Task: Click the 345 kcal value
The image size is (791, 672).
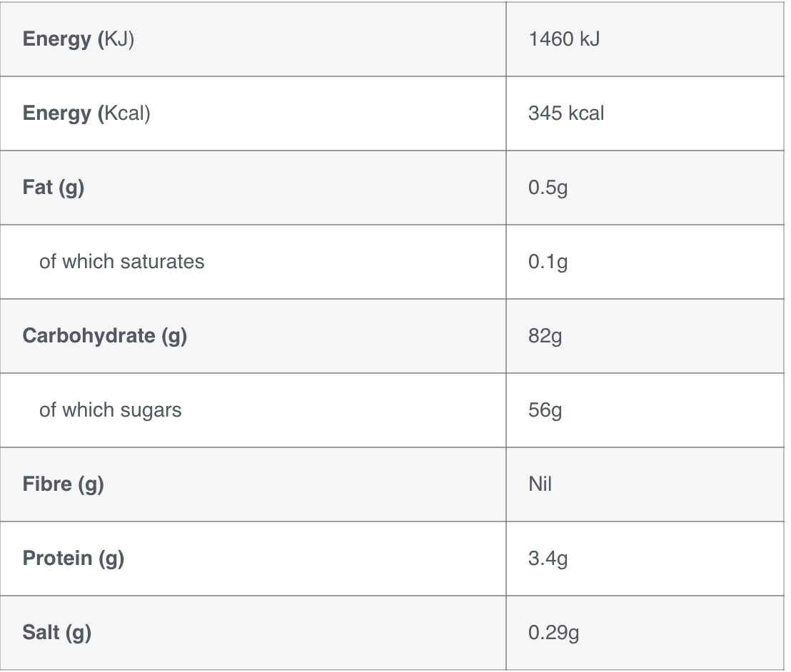Action: (566, 113)
